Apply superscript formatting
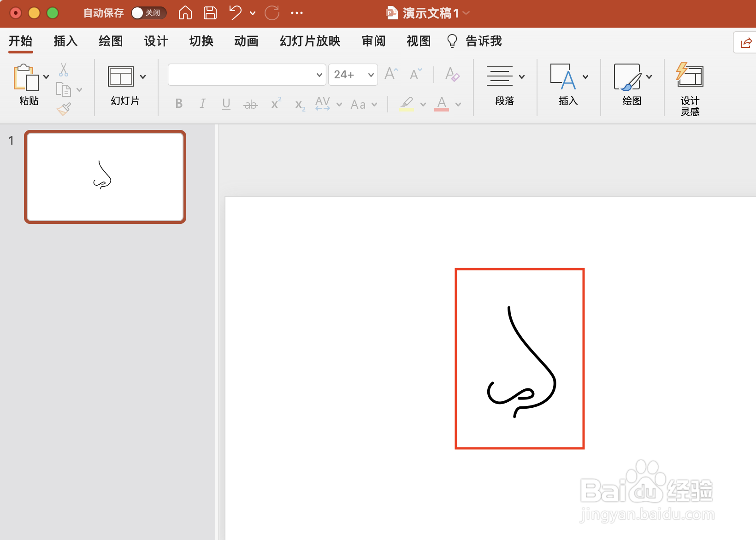756x540 pixels. tap(276, 103)
